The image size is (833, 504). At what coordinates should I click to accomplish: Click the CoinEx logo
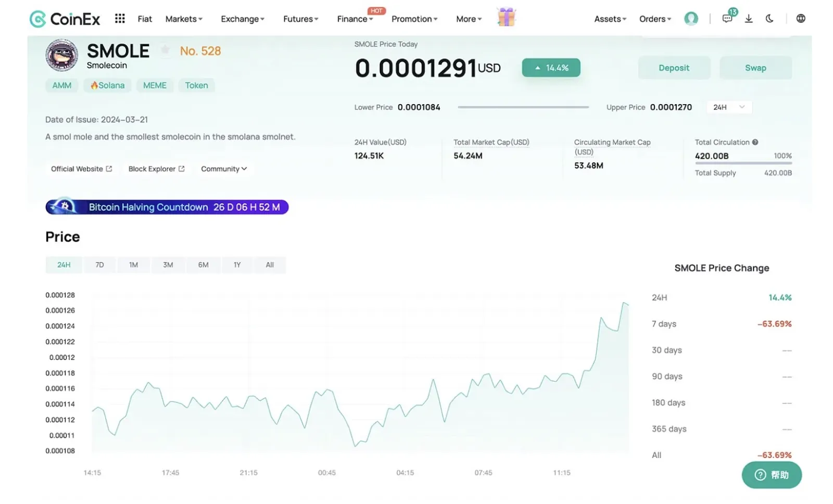coord(65,19)
